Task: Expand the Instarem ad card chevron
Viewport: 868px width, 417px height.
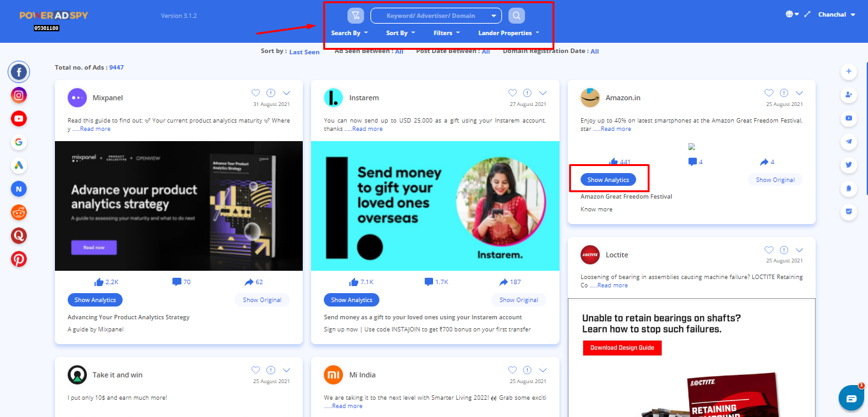Action: coord(543,93)
